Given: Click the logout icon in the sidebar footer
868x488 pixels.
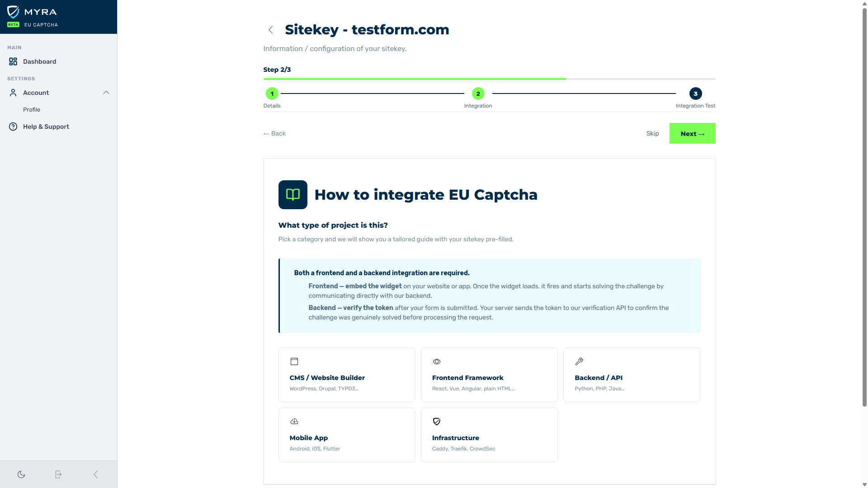Looking at the screenshot, I should tap(58, 474).
